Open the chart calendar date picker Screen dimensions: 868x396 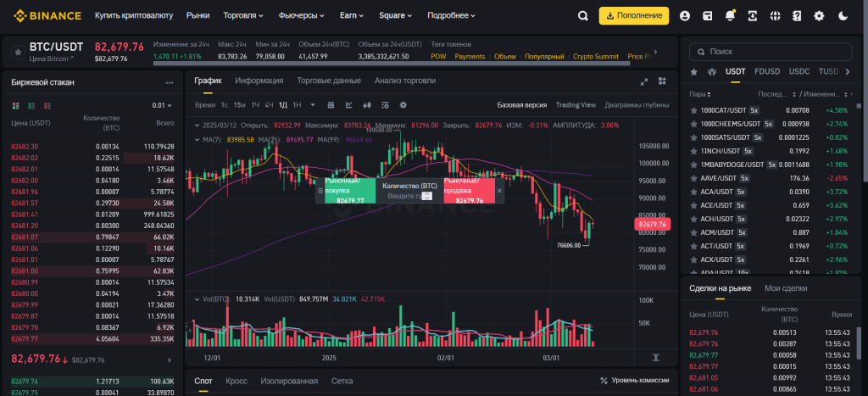pyautogui.click(x=331, y=104)
